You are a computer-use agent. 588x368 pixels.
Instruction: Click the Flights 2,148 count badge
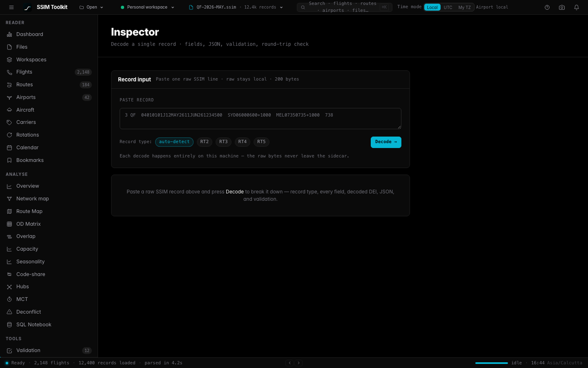coord(83,72)
